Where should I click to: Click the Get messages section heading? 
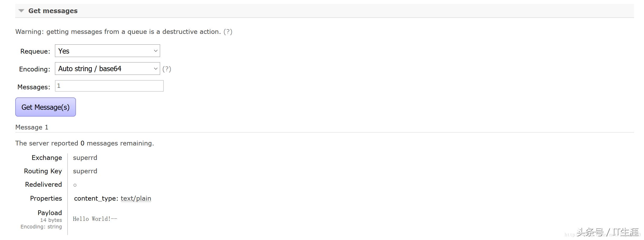point(53,11)
